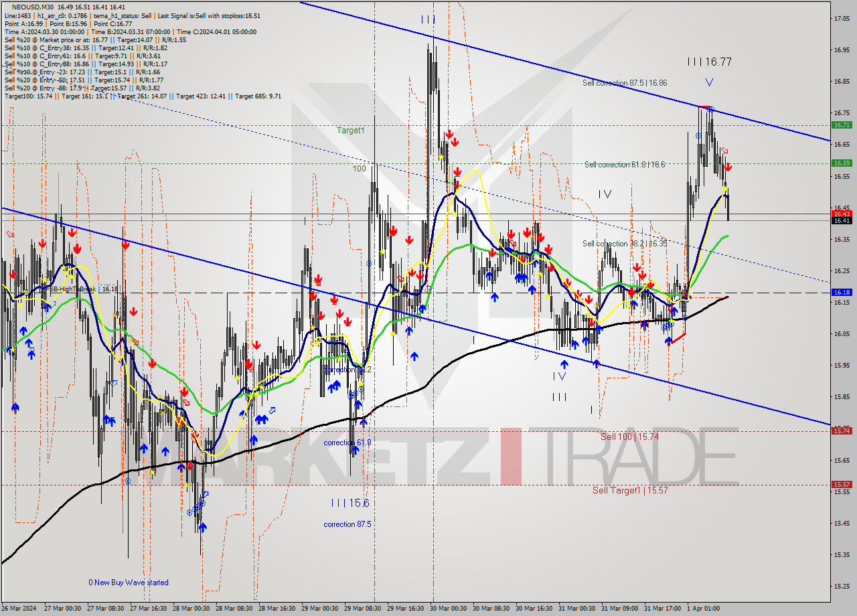Click 'Sell correction 87.5 | 16.86' label
The image size is (857, 616).
pyautogui.click(x=625, y=83)
